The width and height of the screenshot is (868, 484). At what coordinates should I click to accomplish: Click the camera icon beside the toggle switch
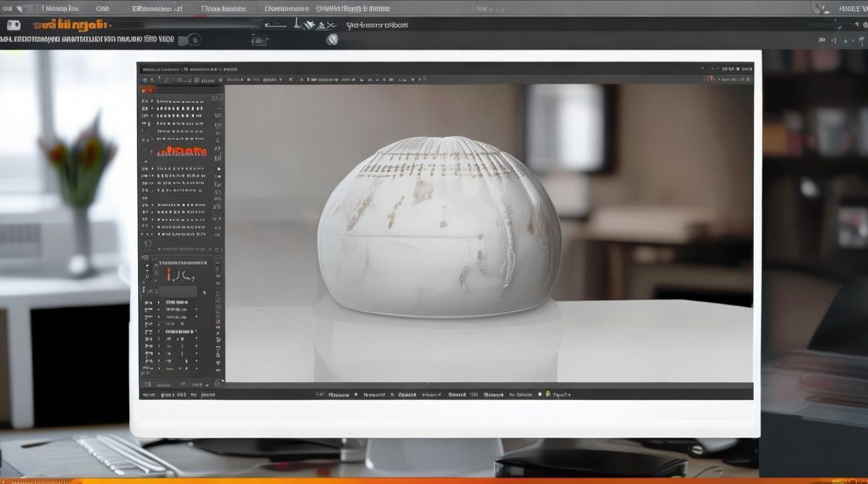point(259,40)
